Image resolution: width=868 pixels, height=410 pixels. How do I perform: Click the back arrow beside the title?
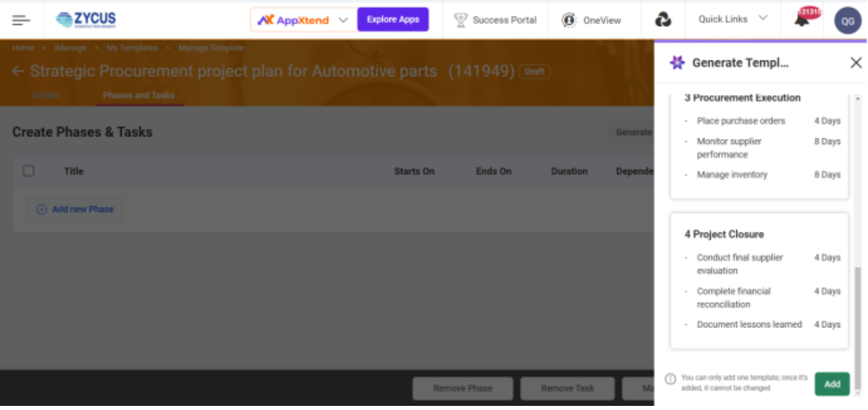pos(18,71)
